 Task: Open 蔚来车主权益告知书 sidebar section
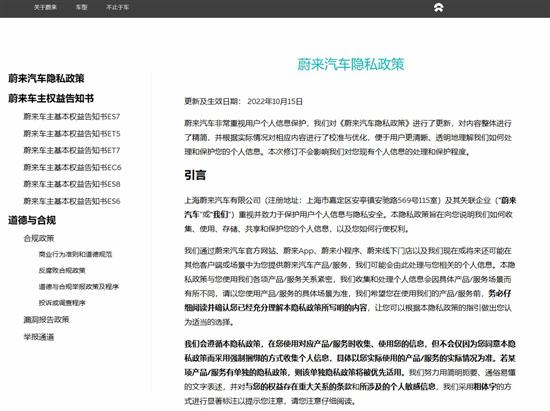pos(51,98)
